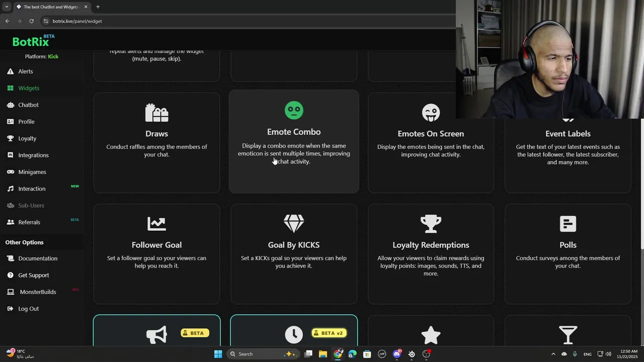
Task: Expand the tab search dropdown arrow
Action: tap(7, 7)
